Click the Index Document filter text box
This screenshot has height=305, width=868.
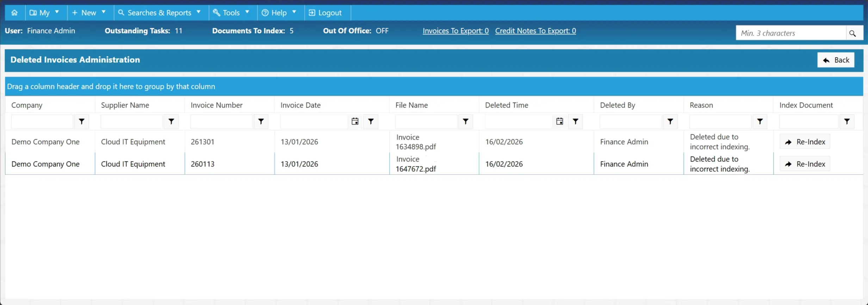point(809,121)
